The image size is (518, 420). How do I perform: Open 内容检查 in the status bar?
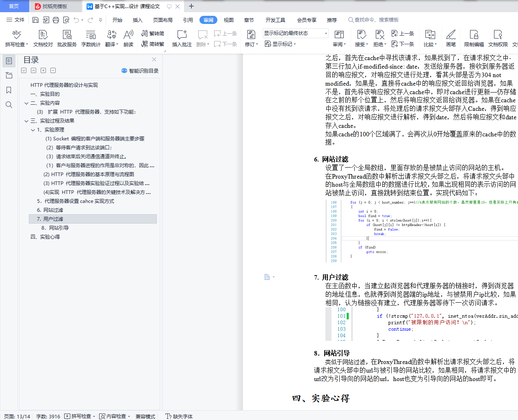tap(115, 416)
